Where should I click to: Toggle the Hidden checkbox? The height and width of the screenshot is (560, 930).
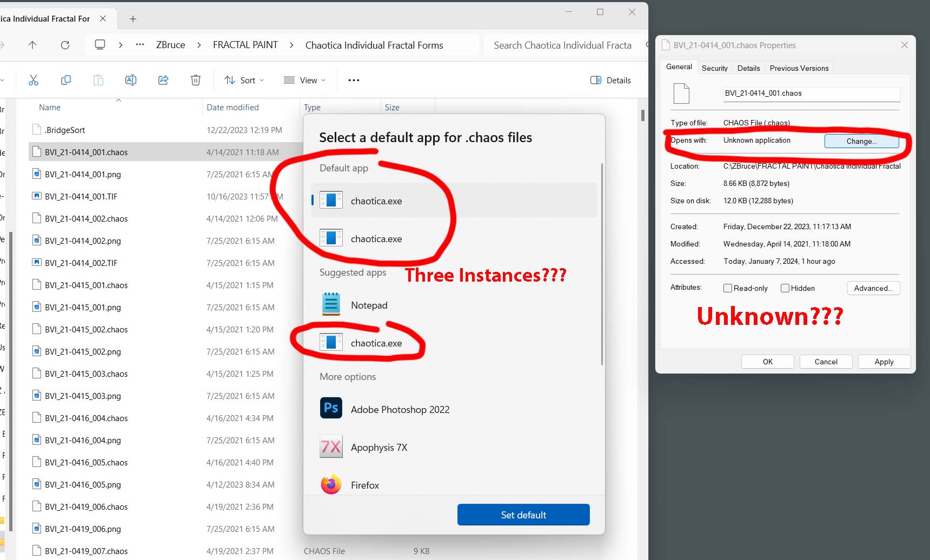pos(785,288)
